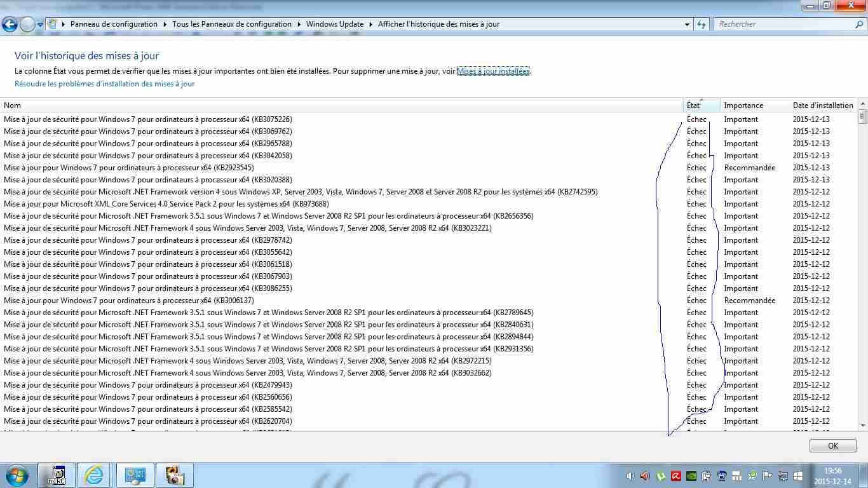The image size is (868, 488).
Task: Open mIRC from the taskbar
Action: point(57,475)
